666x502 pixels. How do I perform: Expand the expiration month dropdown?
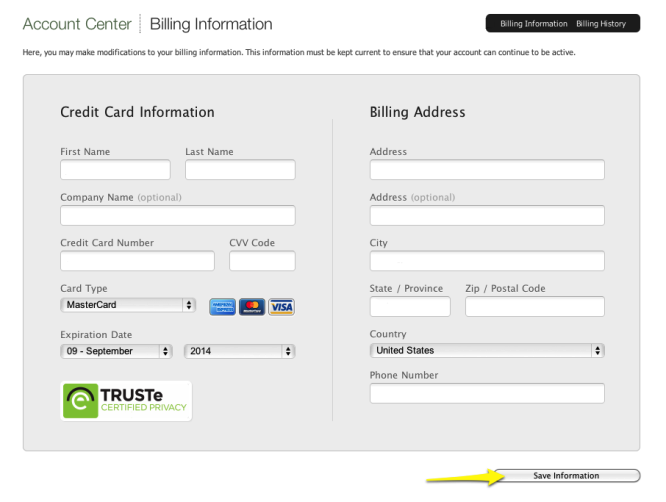click(x=117, y=351)
